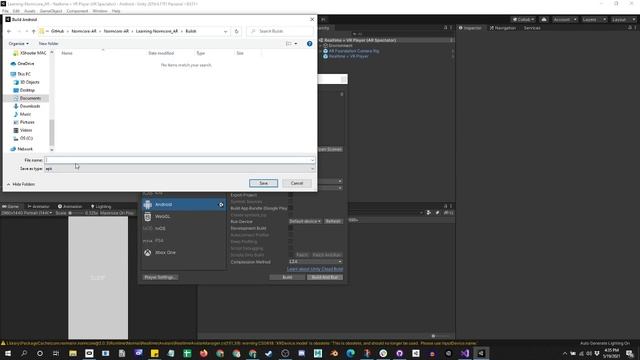The height and width of the screenshot is (360, 640).
Task: Open help in the save dialog
Action: coord(309,44)
